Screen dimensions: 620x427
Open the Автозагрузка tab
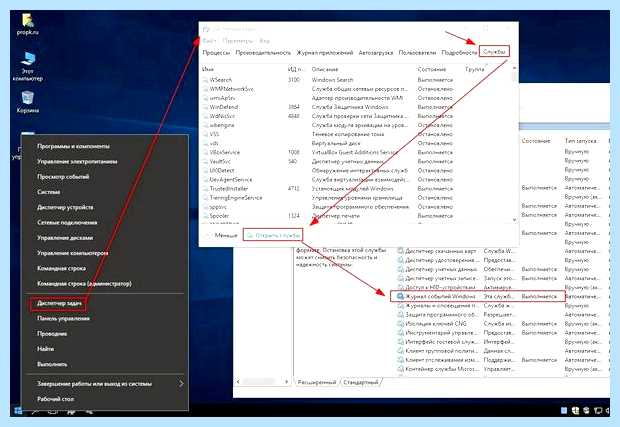(x=376, y=53)
